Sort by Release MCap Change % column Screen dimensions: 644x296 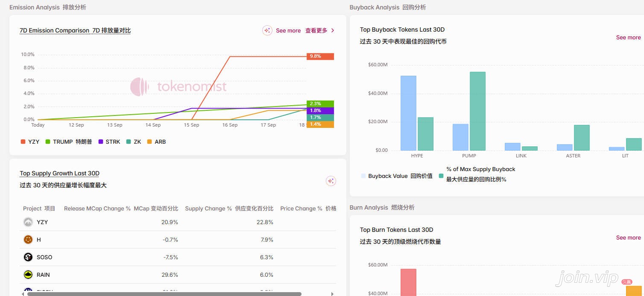[x=121, y=209]
